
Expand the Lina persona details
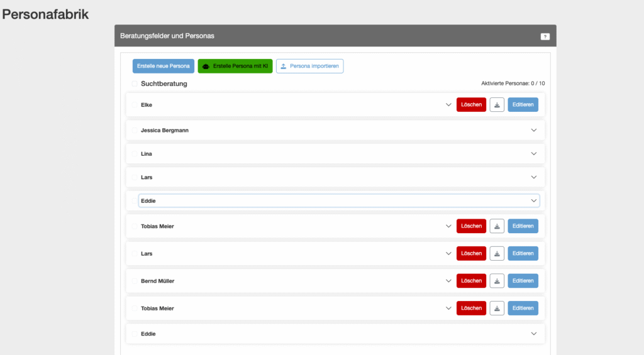coord(534,154)
